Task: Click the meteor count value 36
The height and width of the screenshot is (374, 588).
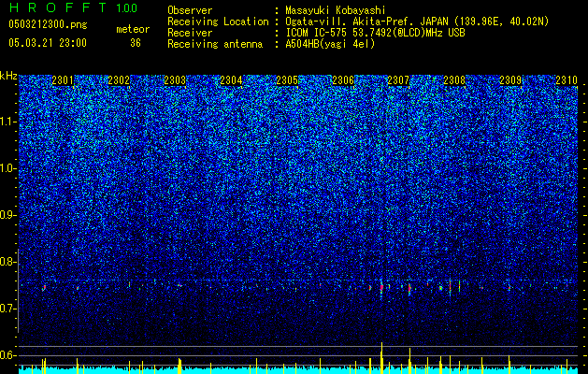Action: point(135,43)
